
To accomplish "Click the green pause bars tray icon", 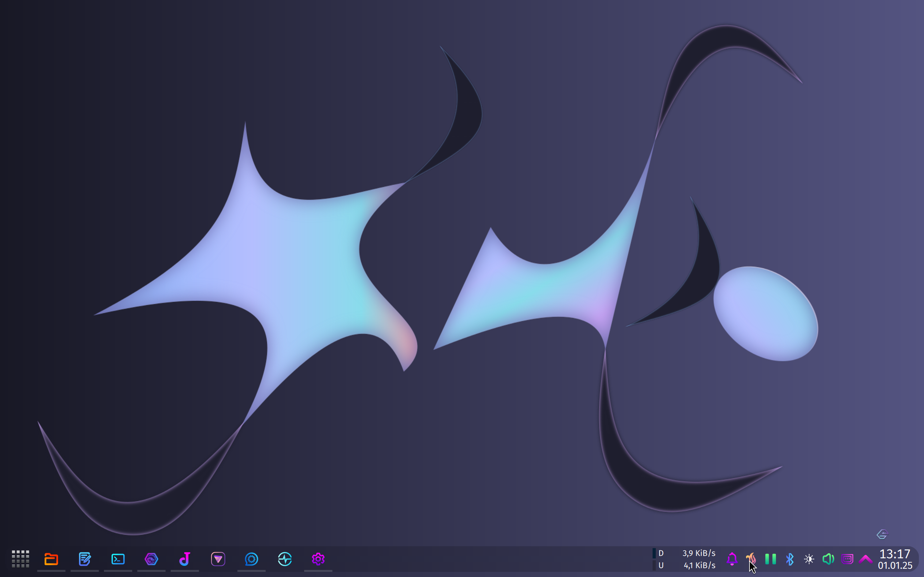I will click(771, 559).
